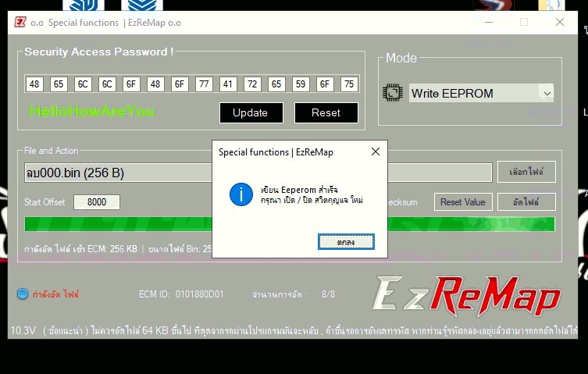
Task: Click the blue status indicator circle
Action: 23,294
